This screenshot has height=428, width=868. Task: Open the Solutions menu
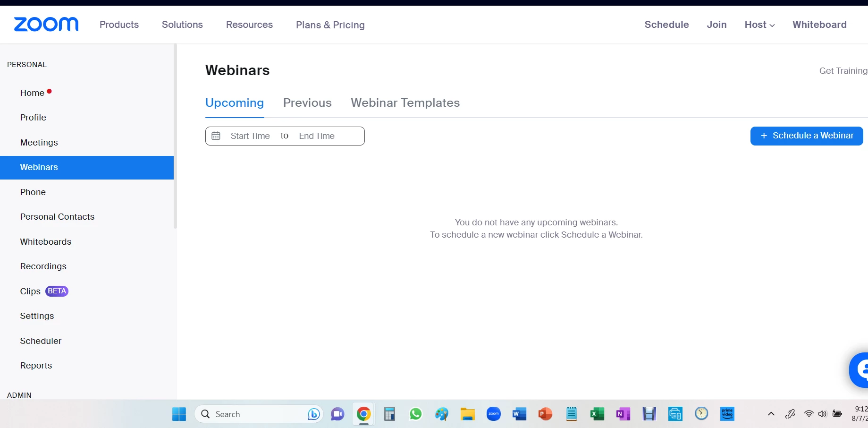[x=182, y=25]
